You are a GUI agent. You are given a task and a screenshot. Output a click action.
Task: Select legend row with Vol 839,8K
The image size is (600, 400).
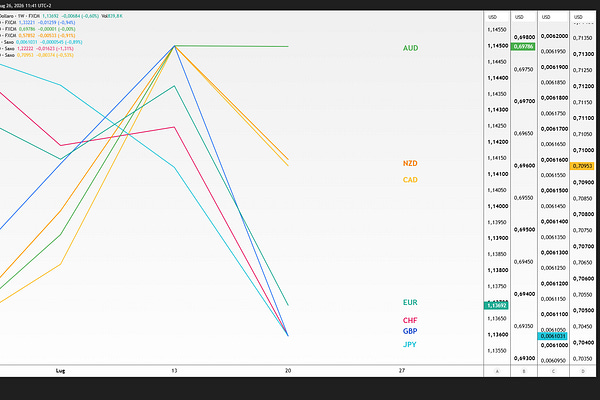pyautogui.click(x=61, y=16)
